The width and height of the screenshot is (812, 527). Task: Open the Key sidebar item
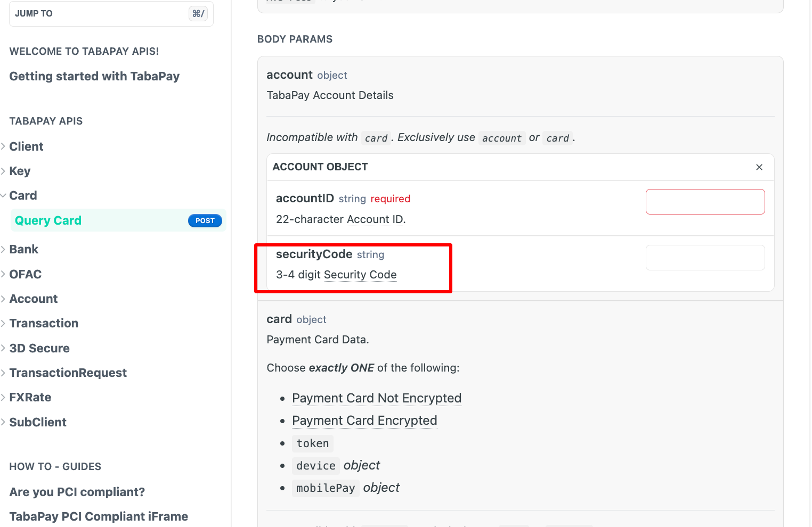pos(20,171)
